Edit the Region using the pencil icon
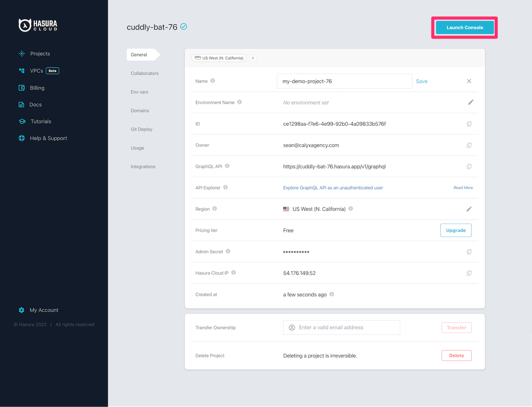Screen dimensions: 532x407 [x=469, y=209]
